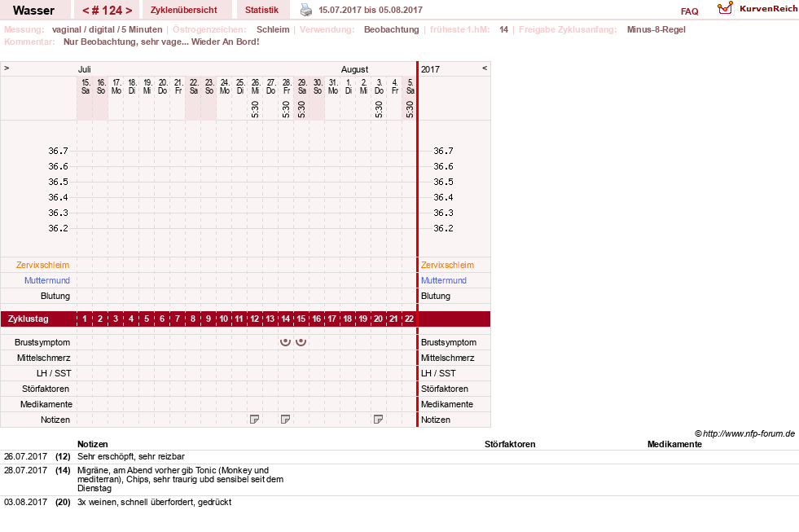Select the Wasser user tab
The image size is (799, 532).
coord(33,11)
